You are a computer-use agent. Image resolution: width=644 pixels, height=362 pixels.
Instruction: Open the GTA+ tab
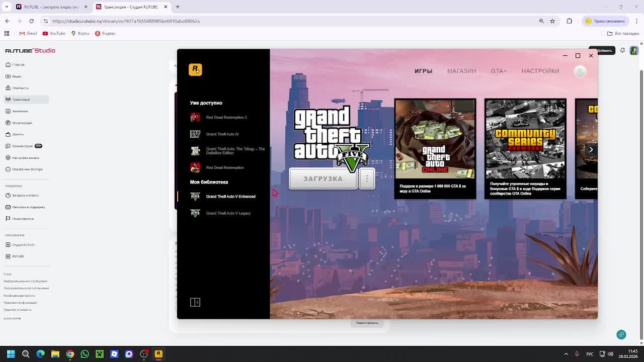click(x=499, y=71)
